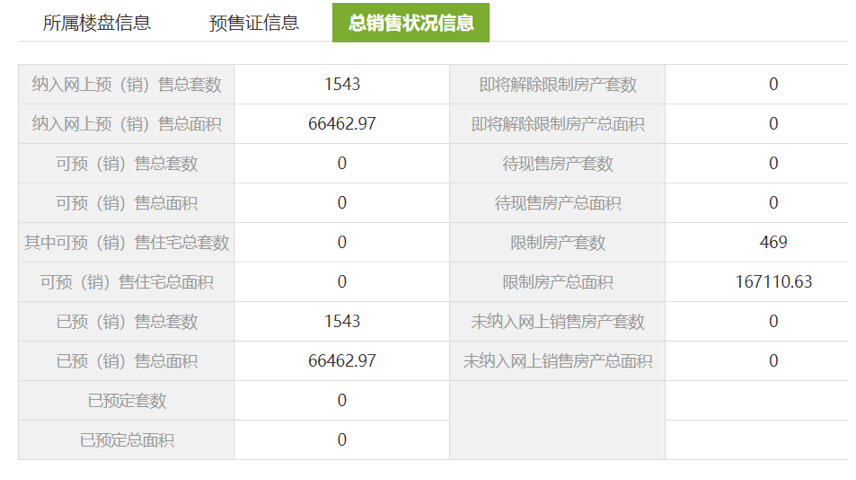This screenshot has width=856, height=480.
Task: Select value 0 beside 已预定套数
Action: [342, 400]
